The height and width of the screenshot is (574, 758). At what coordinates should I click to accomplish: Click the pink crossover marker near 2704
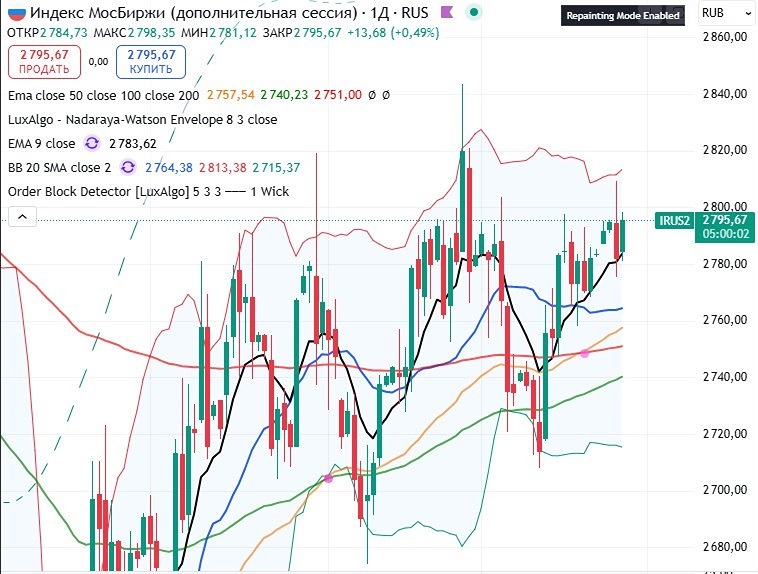[328, 479]
